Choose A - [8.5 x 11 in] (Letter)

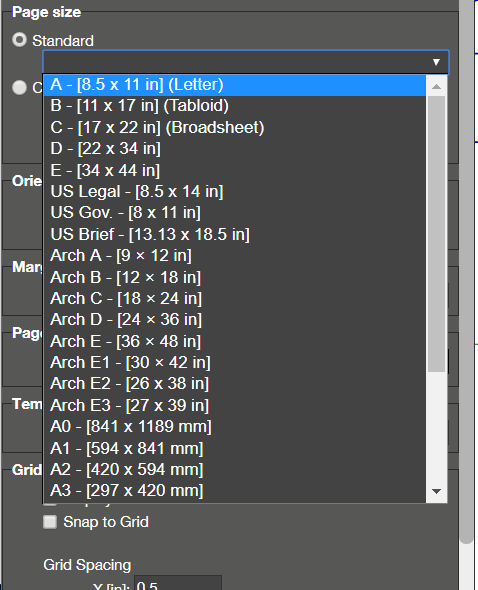click(x=235, y=85)
